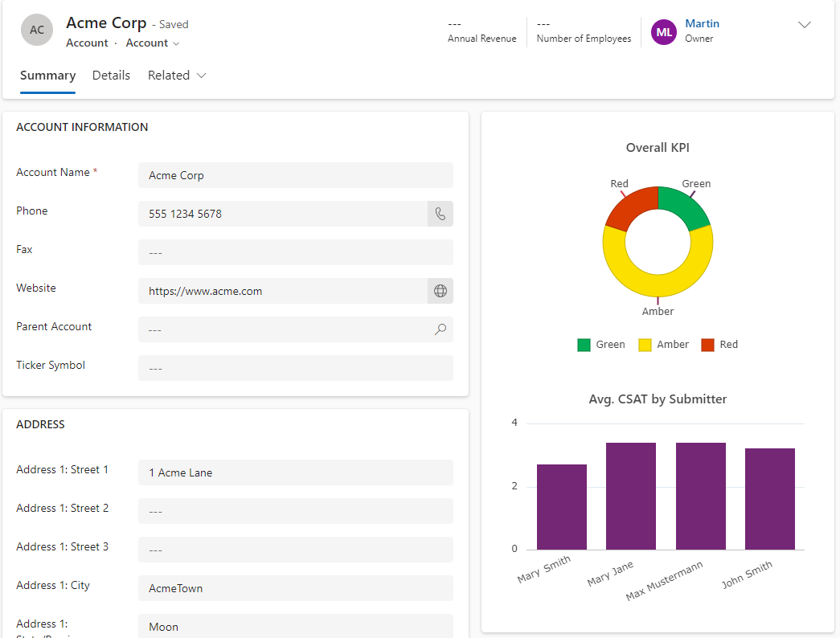Click the Parent Account search magnifier icon
840x638 pixels.
point(440,329)
